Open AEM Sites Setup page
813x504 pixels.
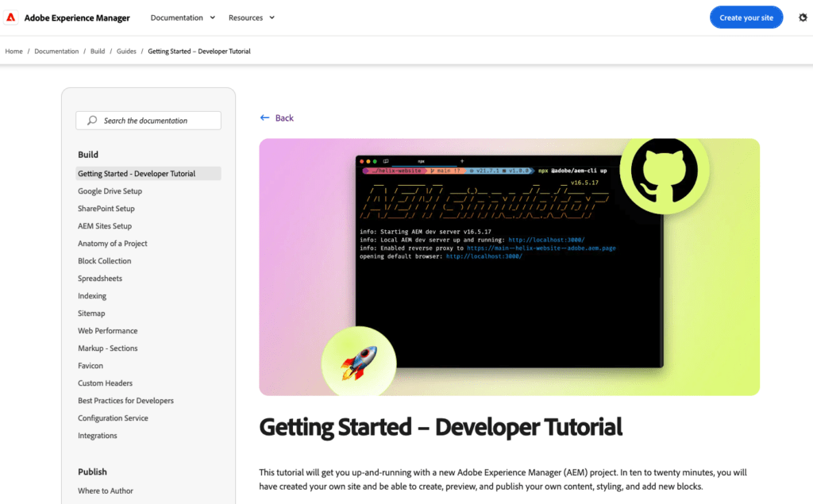click(x=105, y=226)
